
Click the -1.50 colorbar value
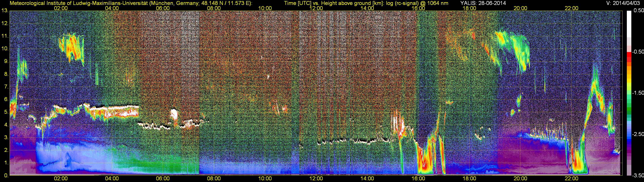coord(638,93)
